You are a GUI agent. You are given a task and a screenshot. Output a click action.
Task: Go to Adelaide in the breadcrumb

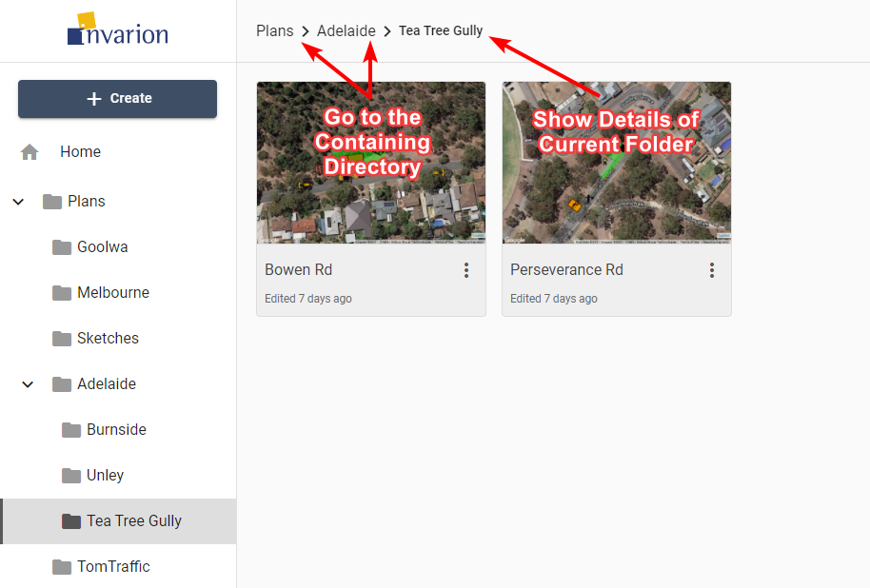(346, 30)
